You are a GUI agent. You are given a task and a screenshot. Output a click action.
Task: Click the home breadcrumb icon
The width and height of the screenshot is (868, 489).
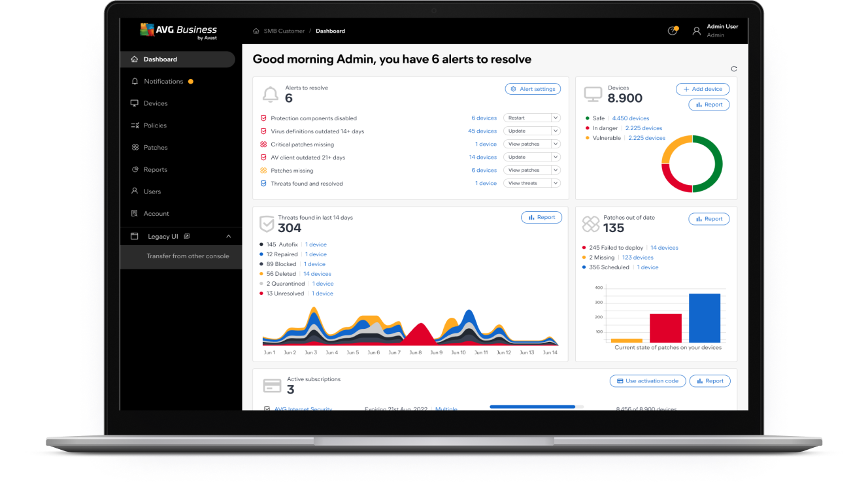coord(254,30)
